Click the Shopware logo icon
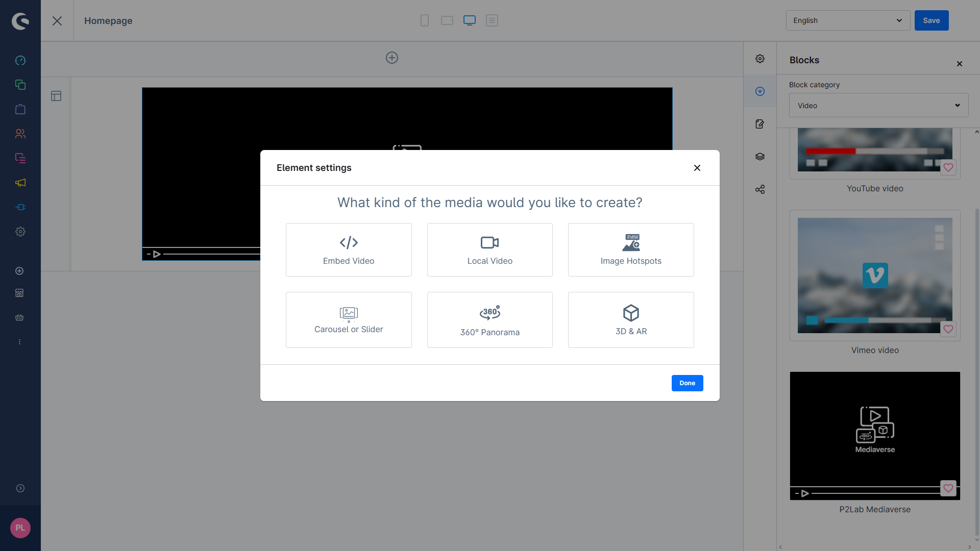Image resolution: width=980 pixels, height=551 pixels. pyautogui.click(x=20, y=21)
